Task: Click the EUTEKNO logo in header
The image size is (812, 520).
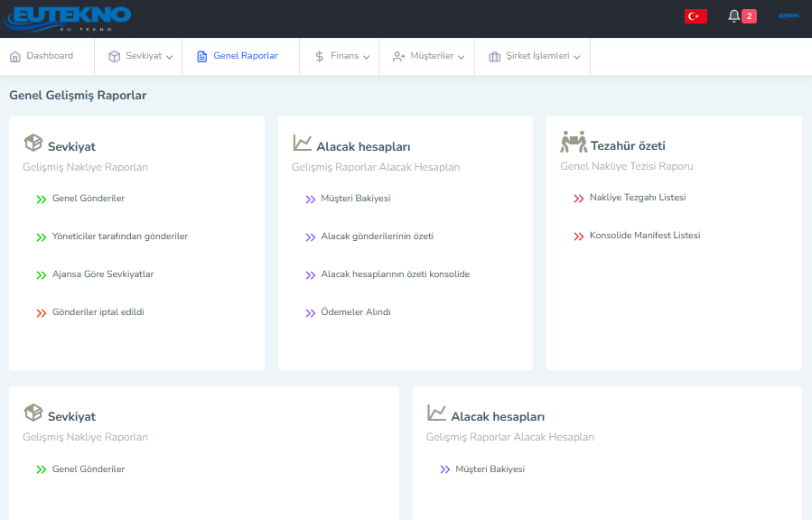Action: [x=67, y=19]
